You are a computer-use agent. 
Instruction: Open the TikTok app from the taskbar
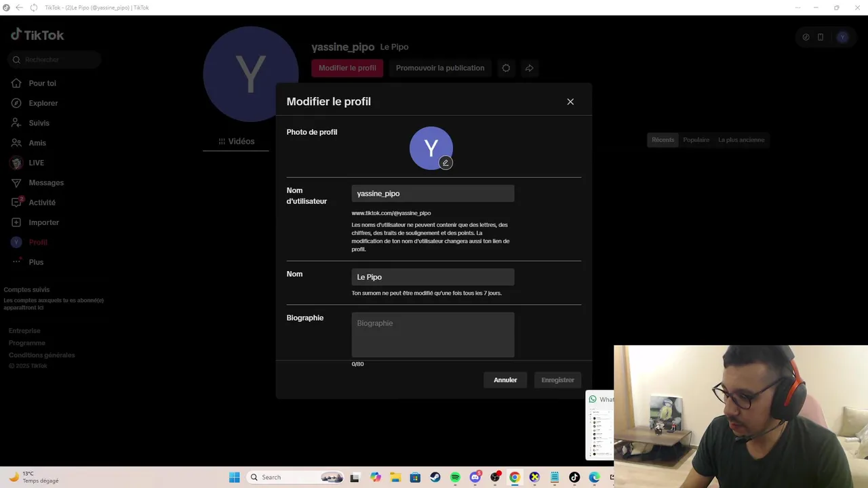pos(574,477)
